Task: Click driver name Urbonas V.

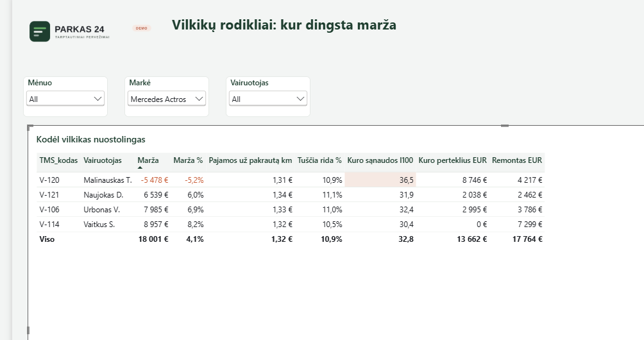Action: tap(102, 209)
